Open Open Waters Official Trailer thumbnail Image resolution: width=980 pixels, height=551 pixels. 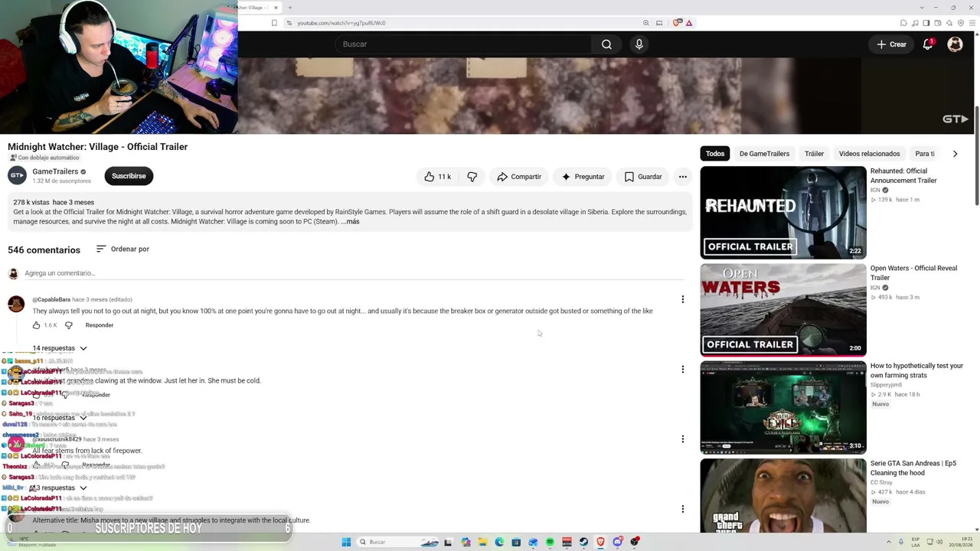point(783,310)
